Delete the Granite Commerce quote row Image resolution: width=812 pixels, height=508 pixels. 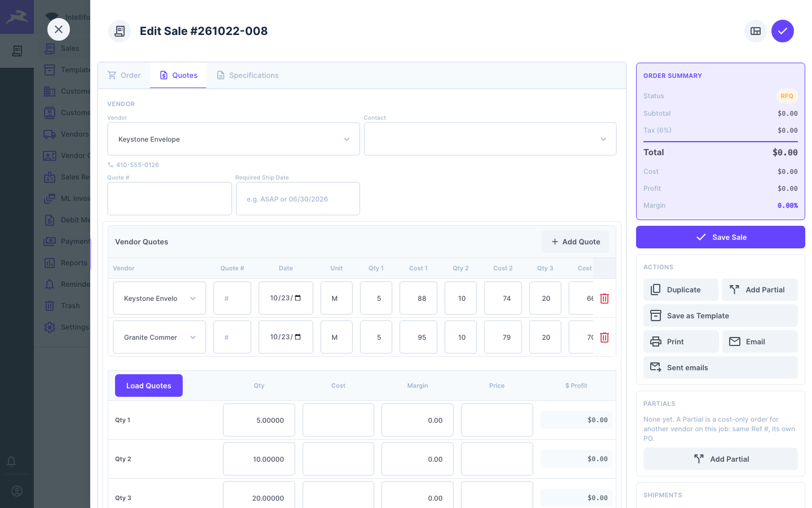[x=604, y=338]
